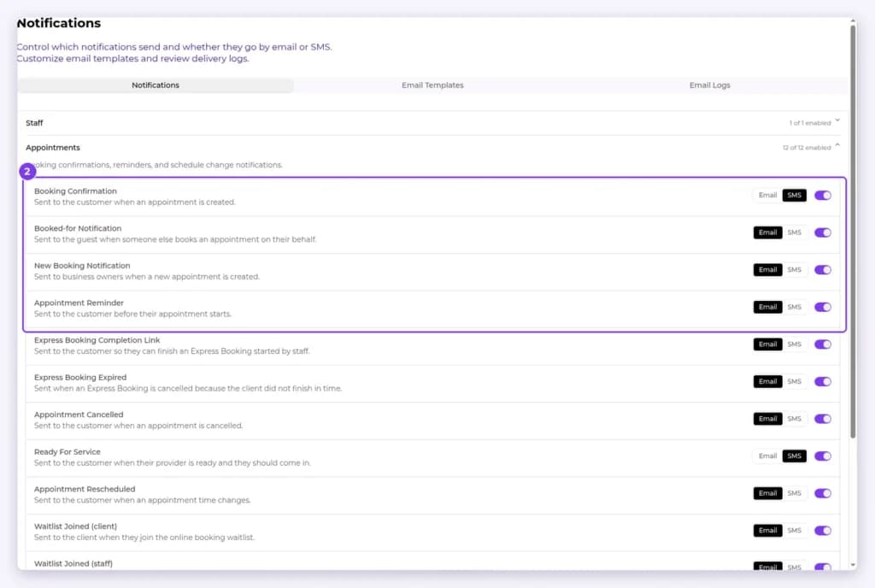Turn off the Appointment Reminder switch
This screenshot has width=875, height=588.
coord(823,308)
